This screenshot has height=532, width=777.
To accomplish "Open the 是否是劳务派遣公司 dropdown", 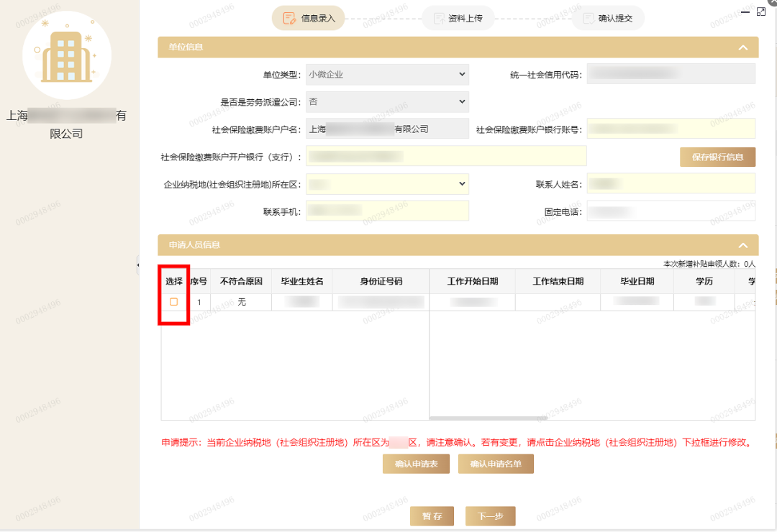I will 387,102.
